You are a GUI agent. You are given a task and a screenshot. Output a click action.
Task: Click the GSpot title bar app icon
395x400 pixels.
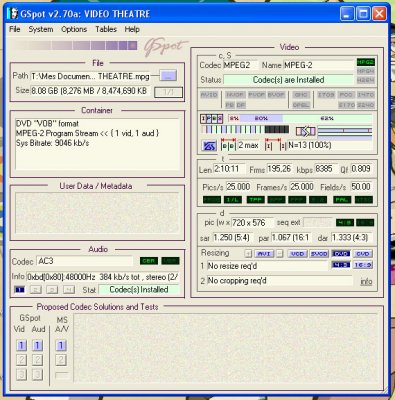coord(13,14)
